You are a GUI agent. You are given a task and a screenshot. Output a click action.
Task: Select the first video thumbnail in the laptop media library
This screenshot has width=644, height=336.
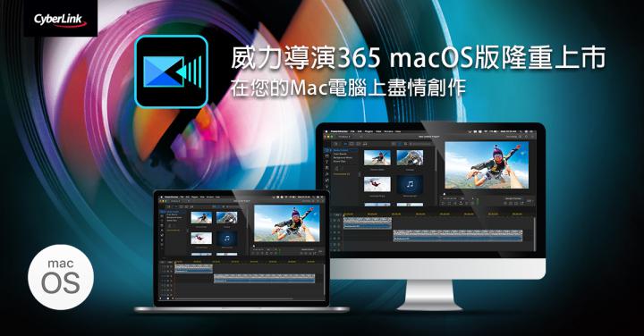tap(201, 217)
